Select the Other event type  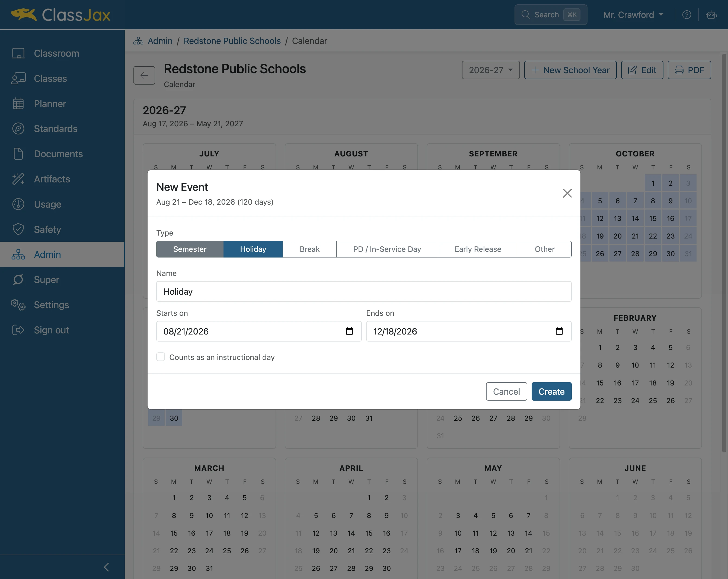click(x=545, y=249)
